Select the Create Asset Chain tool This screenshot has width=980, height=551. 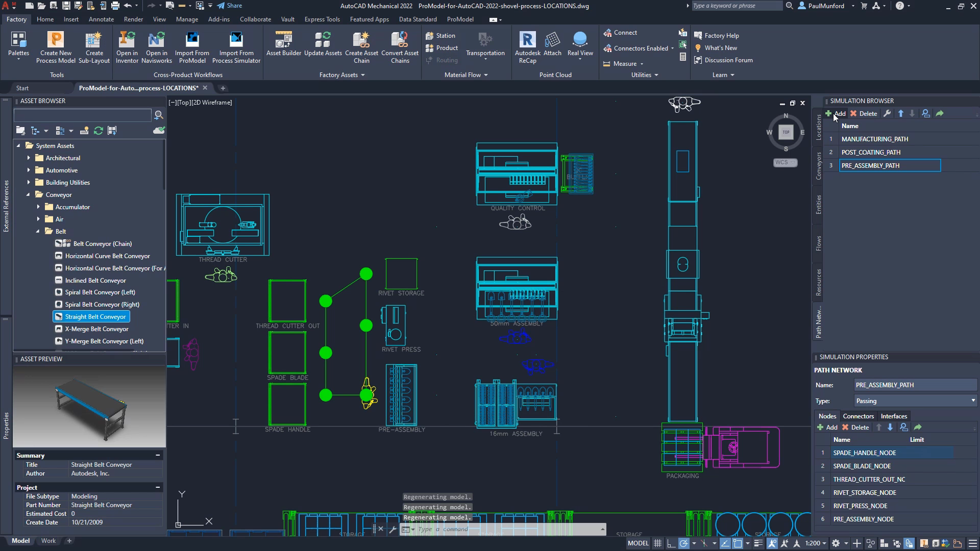click(x=361, y=46)
